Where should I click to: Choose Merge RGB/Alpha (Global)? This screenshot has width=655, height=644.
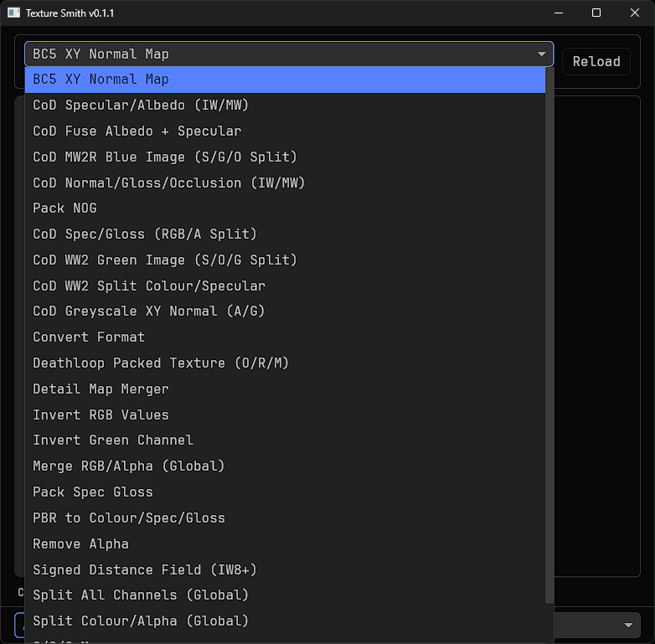tap(286, 466)
